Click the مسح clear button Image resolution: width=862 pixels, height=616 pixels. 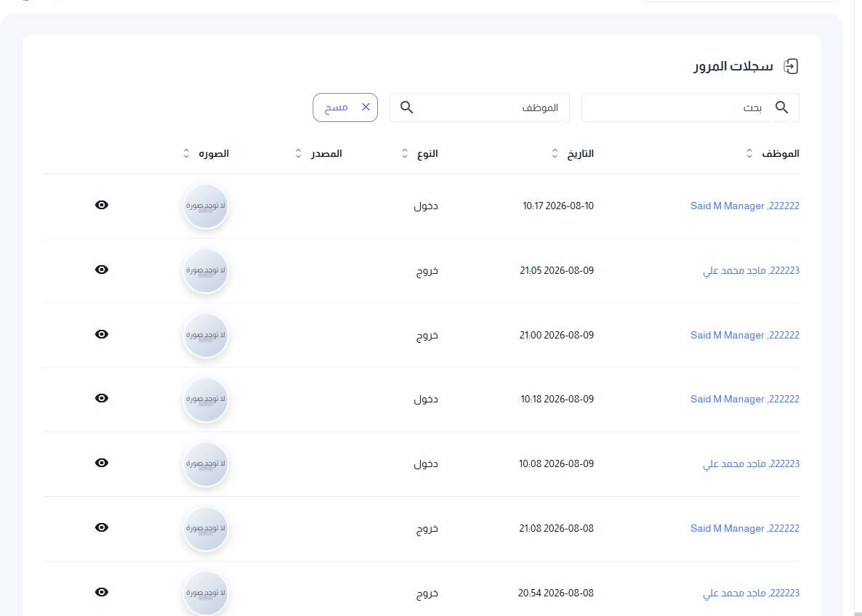tap(345, 108)
